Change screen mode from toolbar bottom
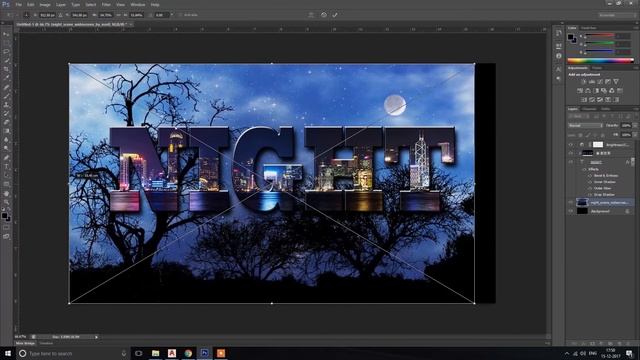 (x=6, y=236)
